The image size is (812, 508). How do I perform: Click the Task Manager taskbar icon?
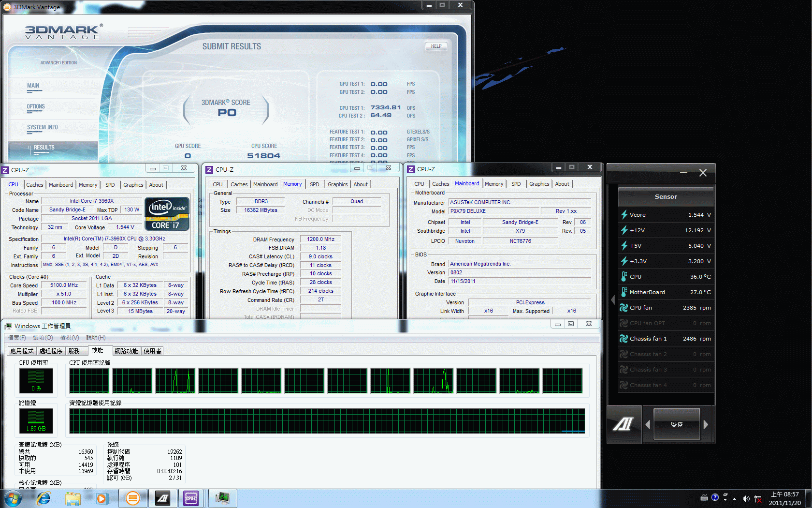point(222,498)
